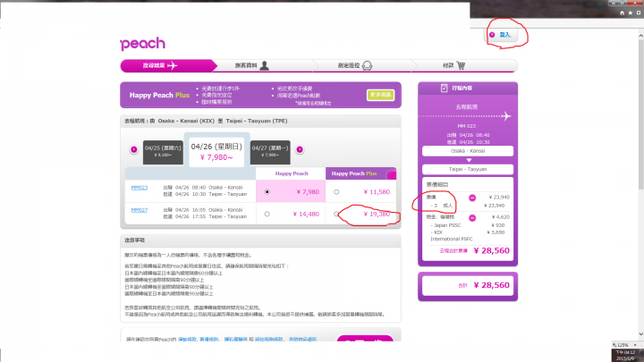The height and width of the screenshot is (362, 644).
Task: Go to later dates with the right arrow
Action: [x=300, y=149]
